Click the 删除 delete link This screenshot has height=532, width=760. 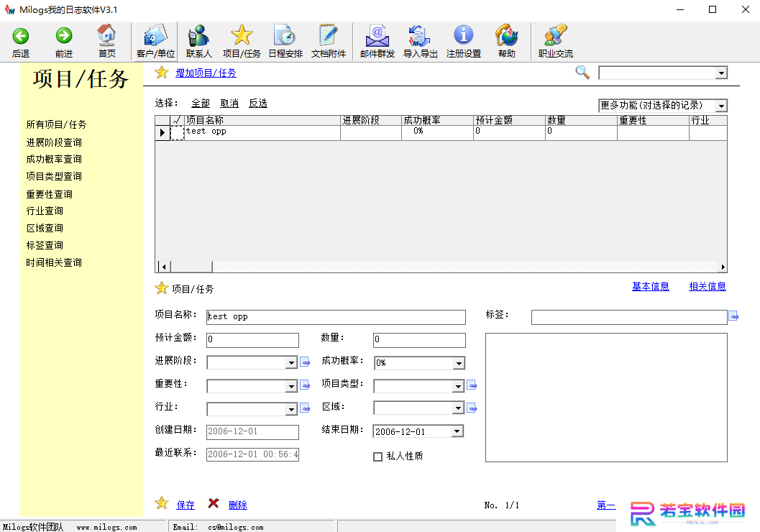pyautogui.click(x=238, y=505)
